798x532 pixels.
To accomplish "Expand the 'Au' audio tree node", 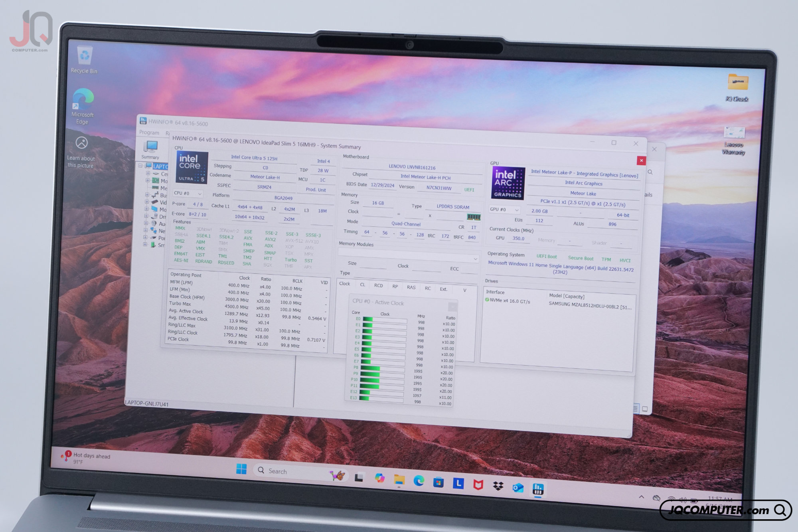I will coord(146,223).
